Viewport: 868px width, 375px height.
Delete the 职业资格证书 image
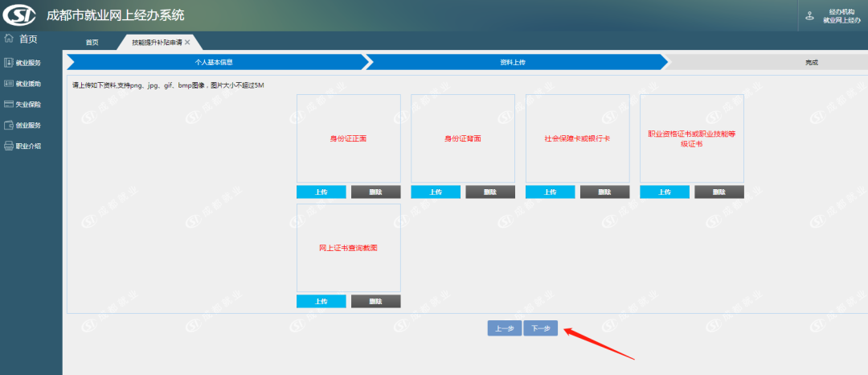719,192
